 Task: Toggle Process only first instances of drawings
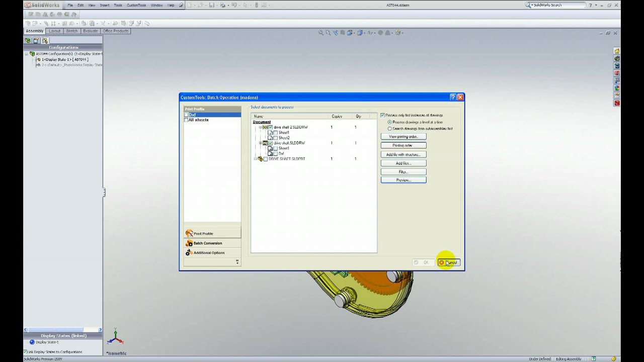pos(382,115)
